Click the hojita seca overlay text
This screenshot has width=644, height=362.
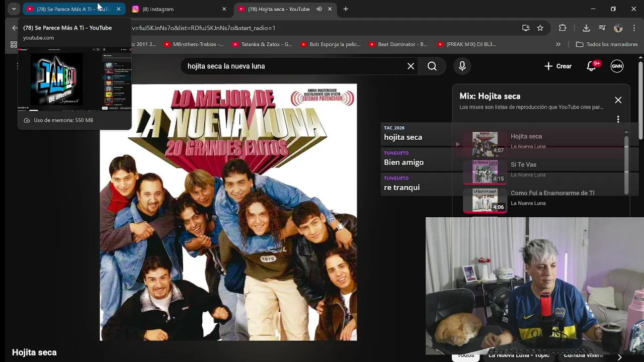pyautogui.click(x=403, y=137)
